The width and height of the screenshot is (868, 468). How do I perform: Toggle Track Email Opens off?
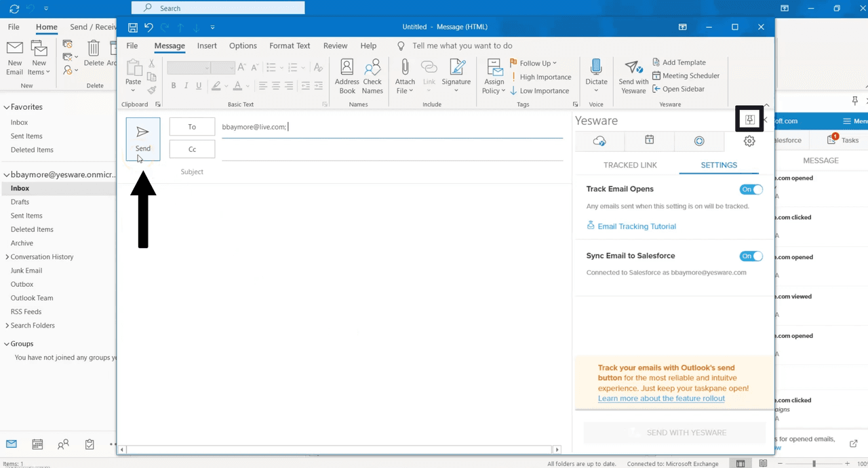[751, 189]
